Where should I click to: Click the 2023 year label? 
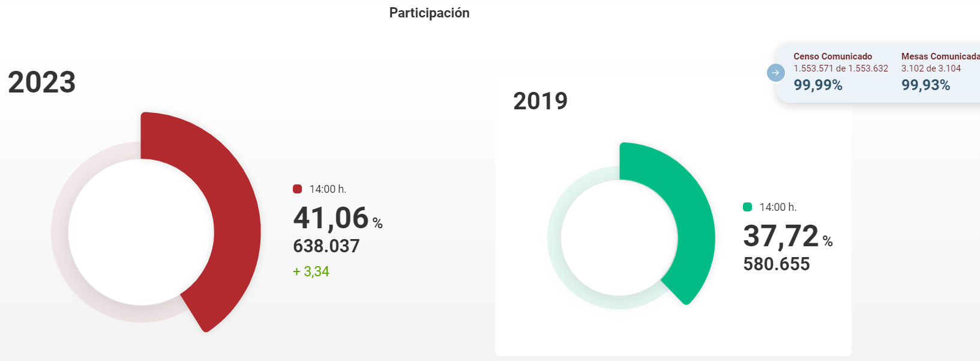(x=42, y=82)
